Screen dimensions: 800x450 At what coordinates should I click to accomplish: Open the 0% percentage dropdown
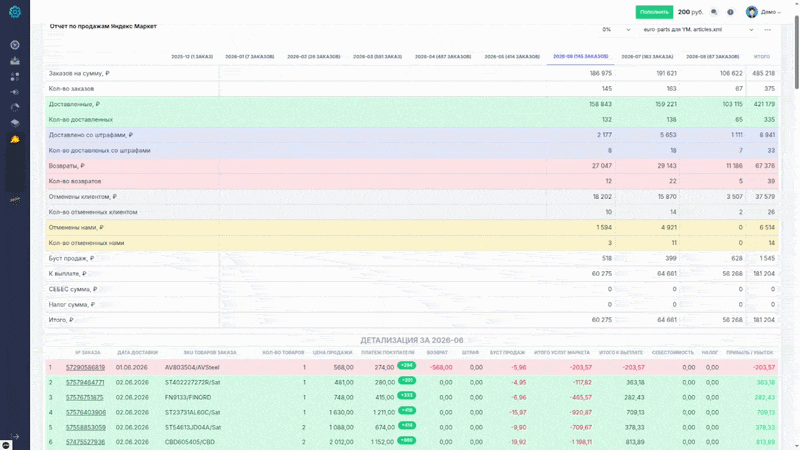[615, 30]
